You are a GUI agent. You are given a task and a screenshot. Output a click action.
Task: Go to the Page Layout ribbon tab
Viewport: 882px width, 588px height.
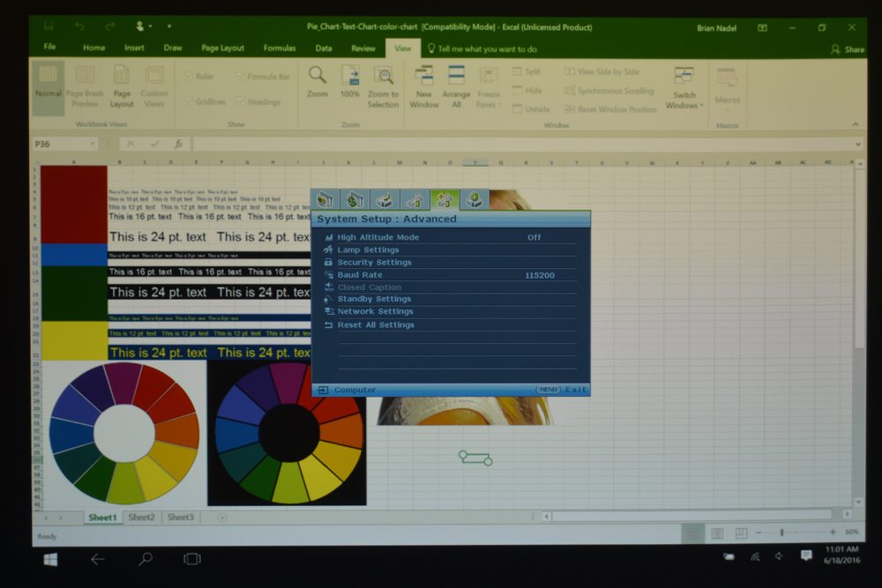coord(223,48)
